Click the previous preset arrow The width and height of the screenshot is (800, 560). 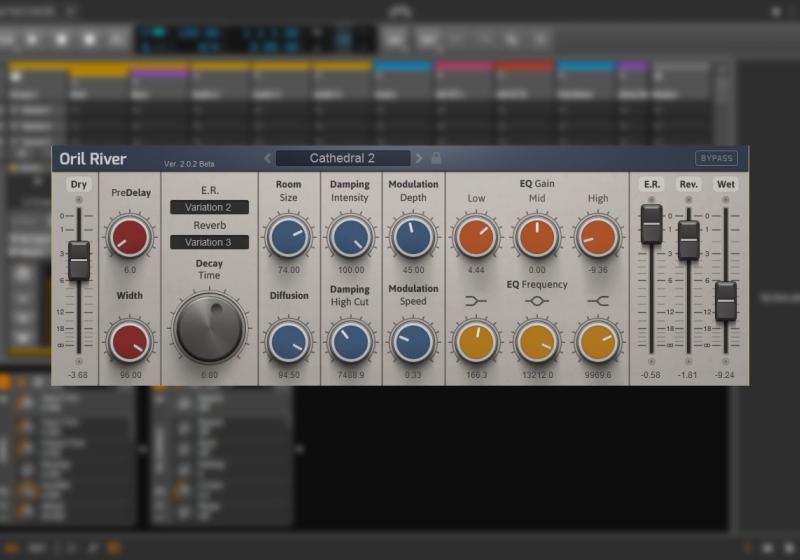267,158
